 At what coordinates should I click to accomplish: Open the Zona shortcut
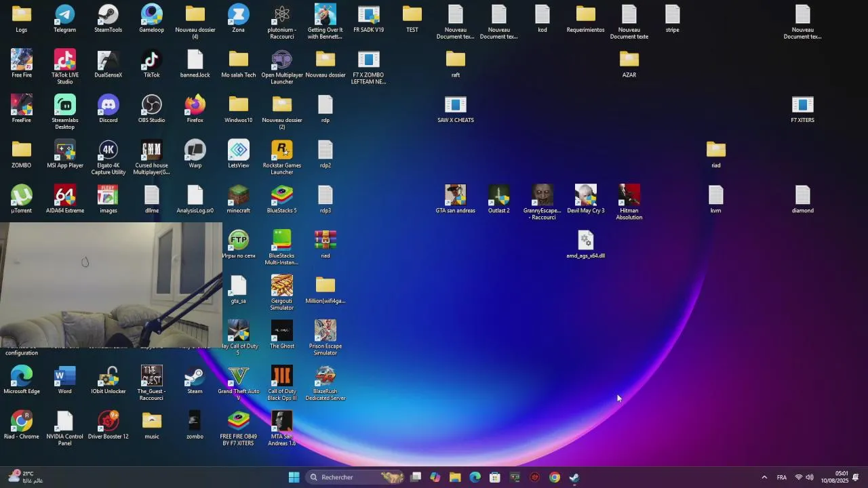239,18
